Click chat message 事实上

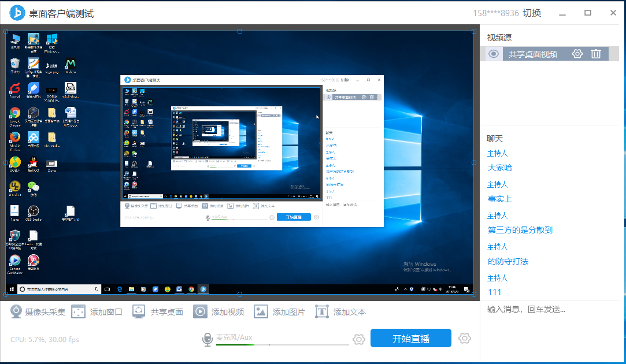[500, 199]
